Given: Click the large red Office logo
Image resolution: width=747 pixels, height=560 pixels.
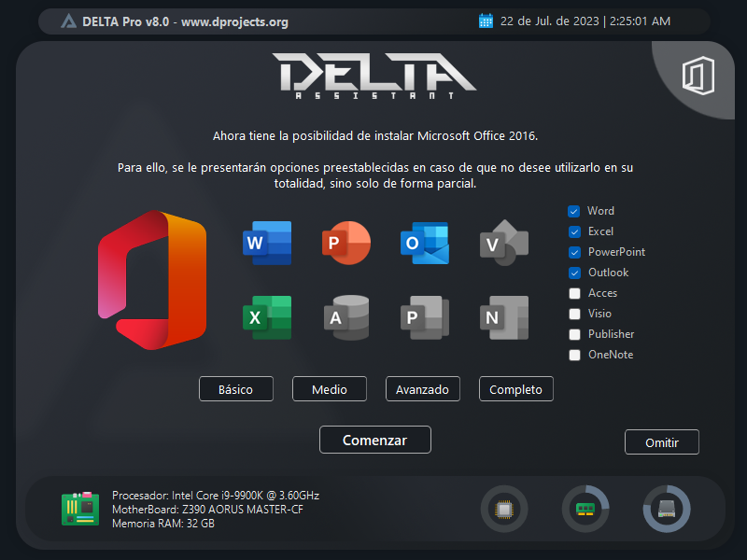Looking at the screenshot, I should (152, 280).
